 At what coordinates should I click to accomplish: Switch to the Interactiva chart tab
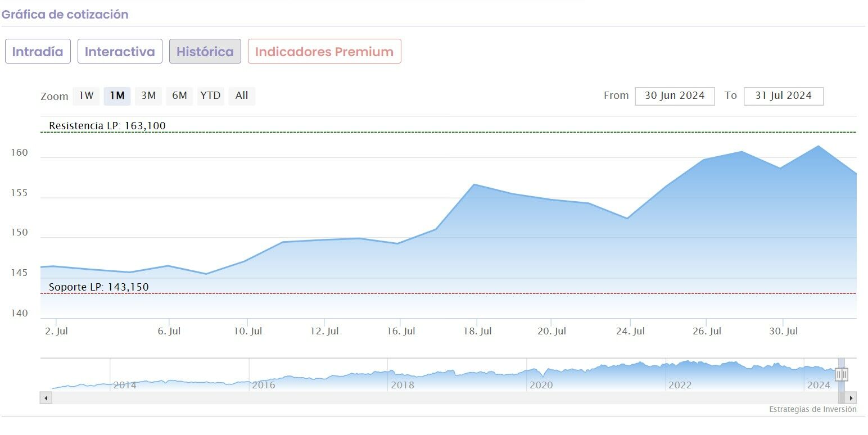[x=120, y=51]
